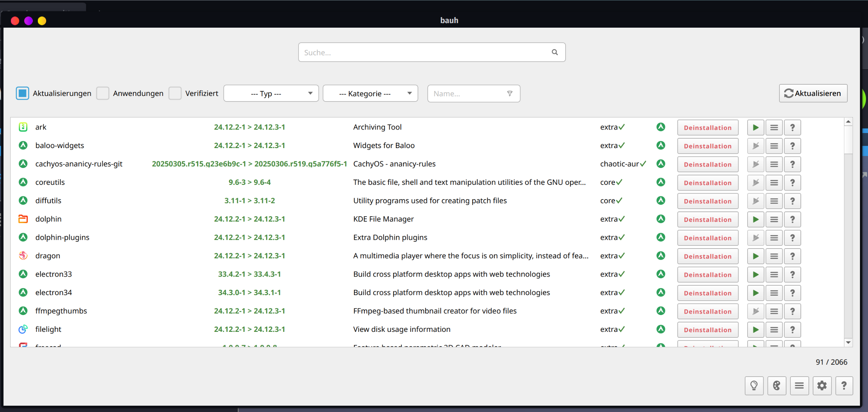Show info for dolphin-plugins package

coord(792,238)
